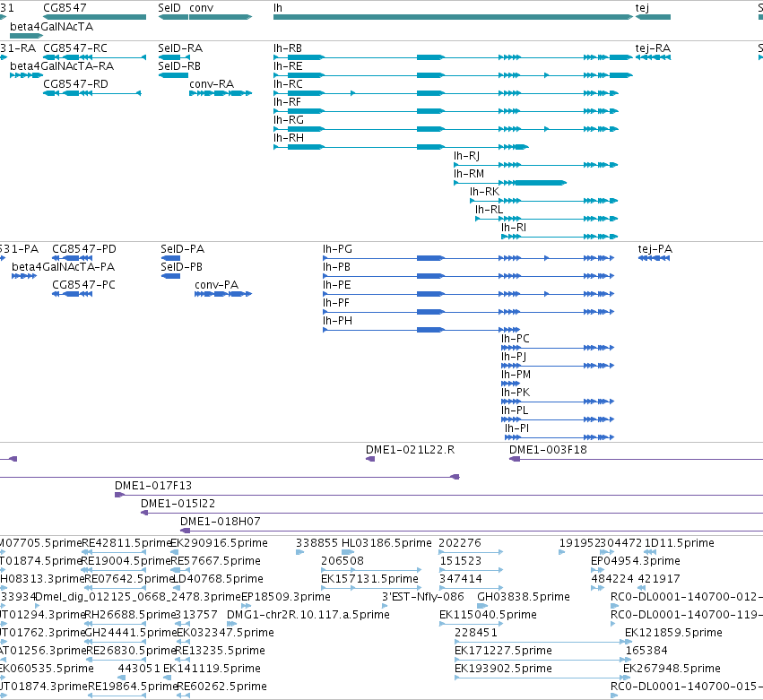Select EST label 338855
The image size is (763, 700).
pos(316,543)
